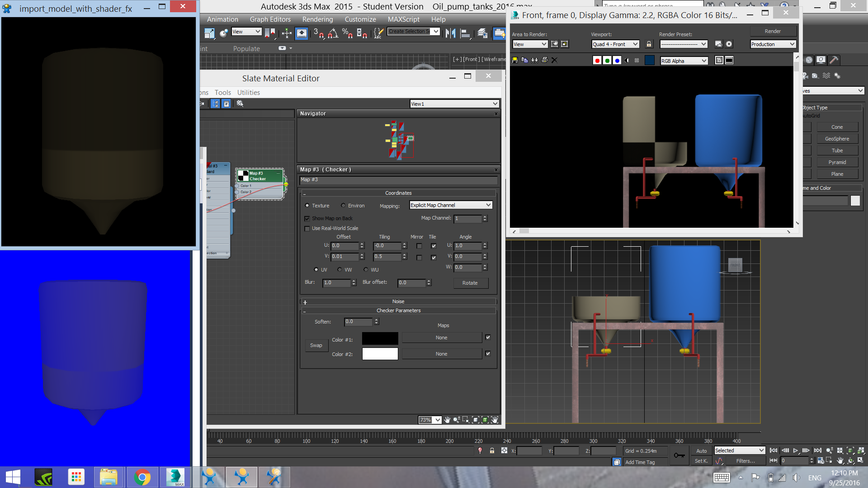Open Environment and Effects dialog icon
The image size is (868, 488).
pyautogui.click(x=729, y=44)
